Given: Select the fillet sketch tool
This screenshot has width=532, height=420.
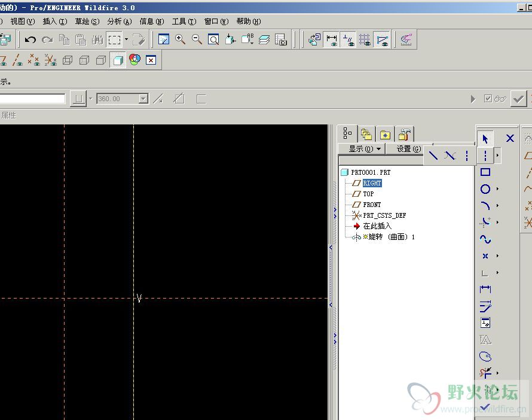Looking at the screenshot, I should pyautogui.click(x=485, y=223).
